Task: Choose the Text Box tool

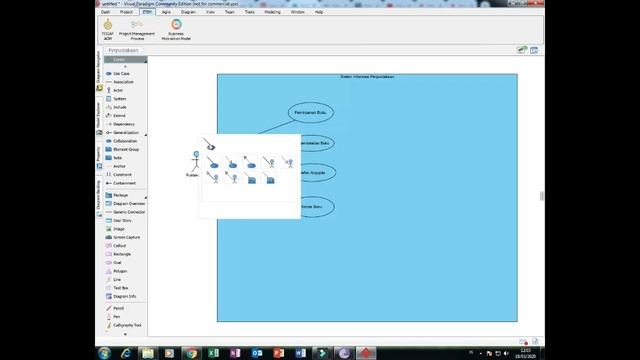Action: coord(120,288)
